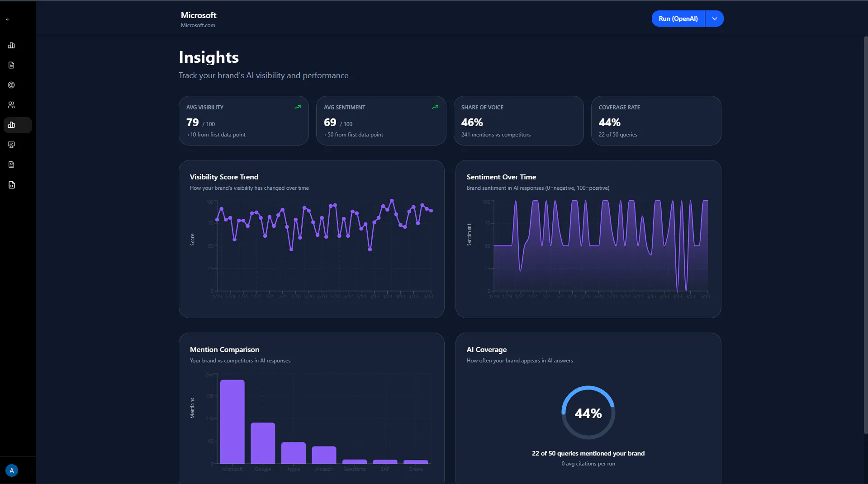Image resolution: width=868 pixels, height=484 pixels.
Task: Open the monitor chart sidebar icon
Action: pos(11,145)
